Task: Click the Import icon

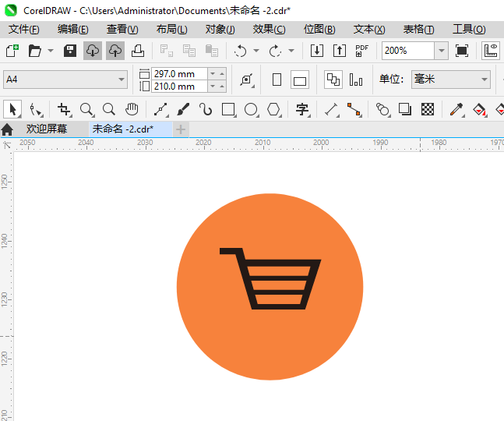Action: coord(316,51)
